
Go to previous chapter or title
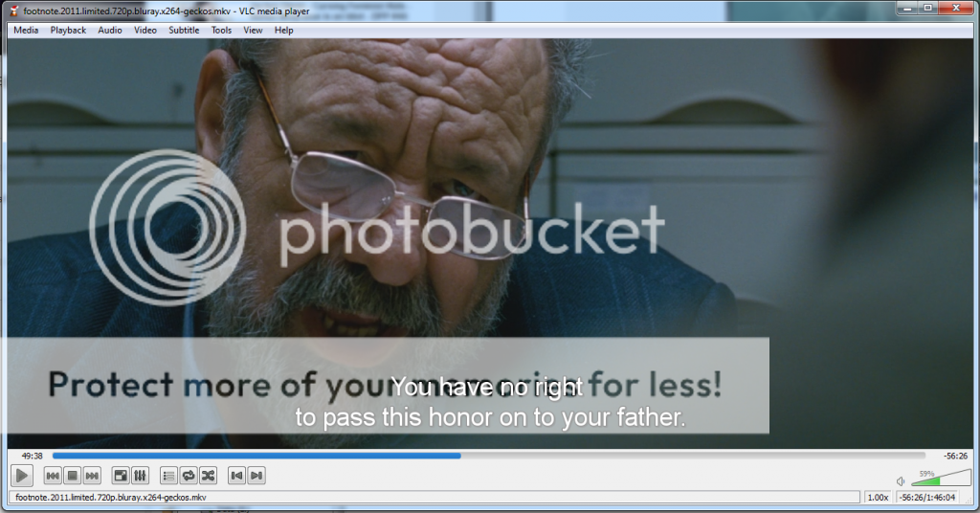coord(54,476)
